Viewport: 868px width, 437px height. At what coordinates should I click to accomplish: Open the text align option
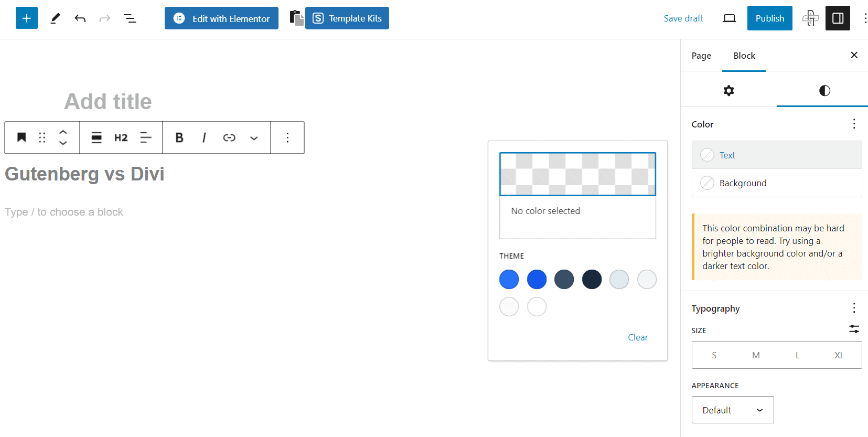[x=146, y=137]
